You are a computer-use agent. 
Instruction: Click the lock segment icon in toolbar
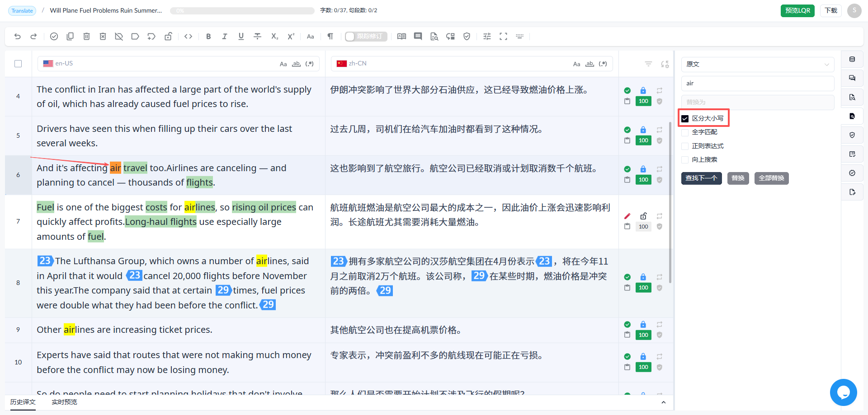pyautogui.click(x=168, y=37)
